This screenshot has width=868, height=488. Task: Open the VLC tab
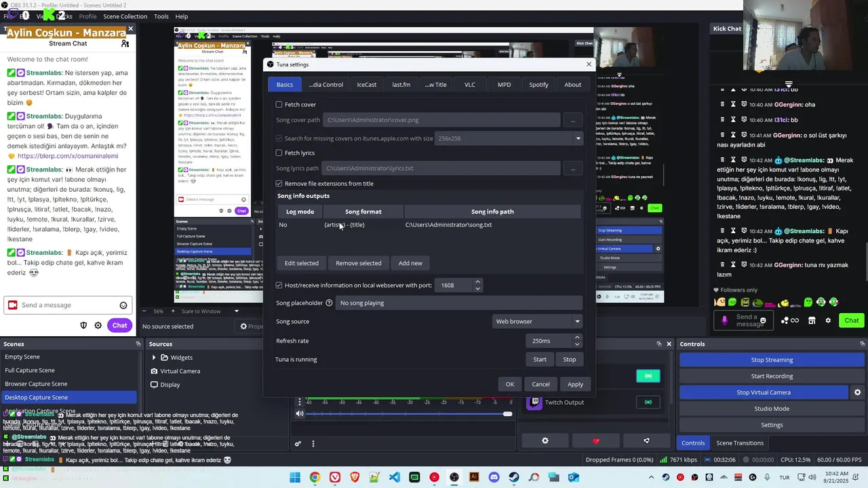[470, 85]
